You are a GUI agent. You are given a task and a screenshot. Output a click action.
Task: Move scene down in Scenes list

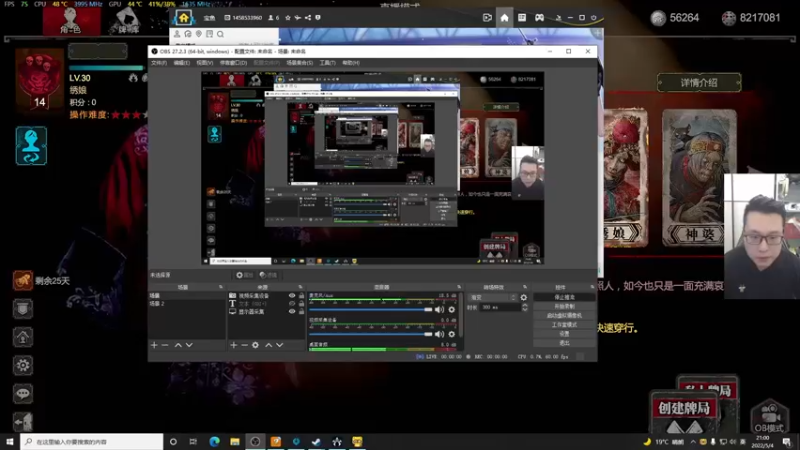pos(189,345)
